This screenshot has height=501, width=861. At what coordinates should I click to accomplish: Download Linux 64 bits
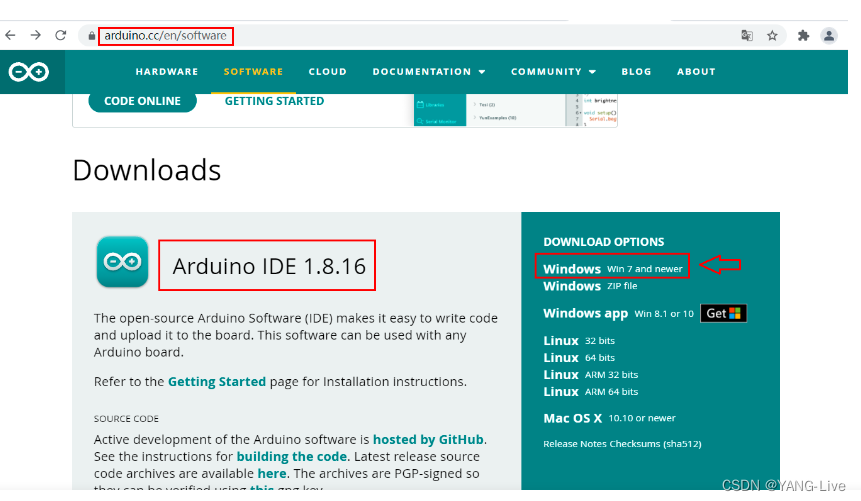579,358
